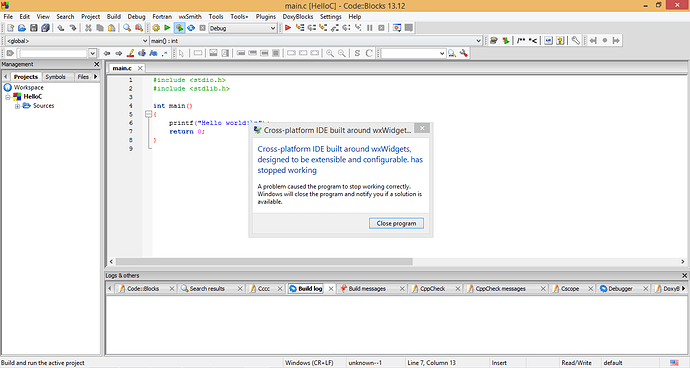
Task: Collapse the HelloC project tree node
Action: point(8,97)
